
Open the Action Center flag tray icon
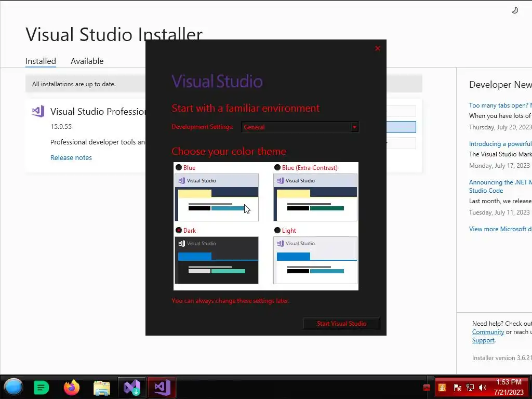pos(457,388)
